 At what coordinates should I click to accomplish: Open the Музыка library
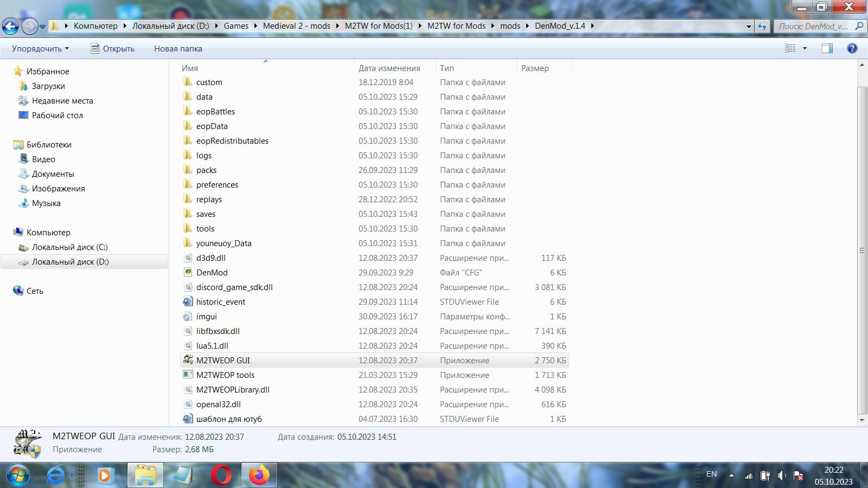pyautogui.click(x=46, y=203)
